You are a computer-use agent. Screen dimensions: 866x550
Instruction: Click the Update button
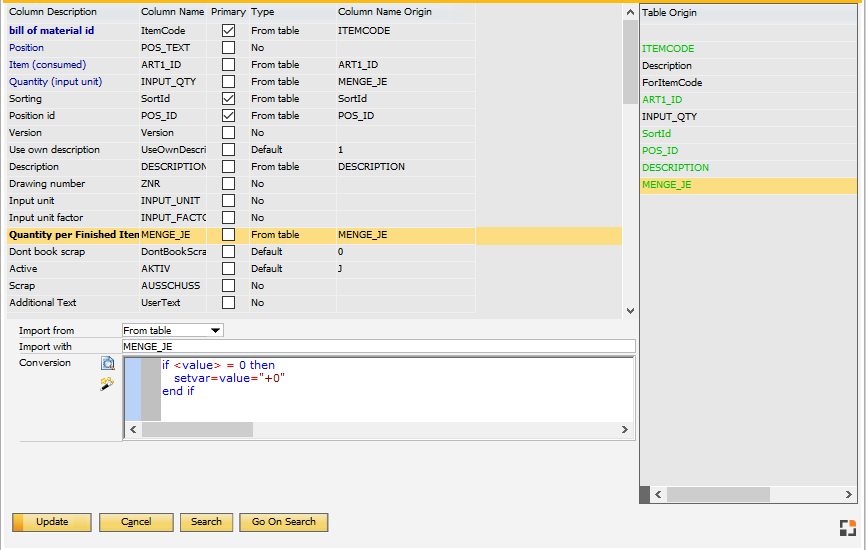(x=52, y=522)
